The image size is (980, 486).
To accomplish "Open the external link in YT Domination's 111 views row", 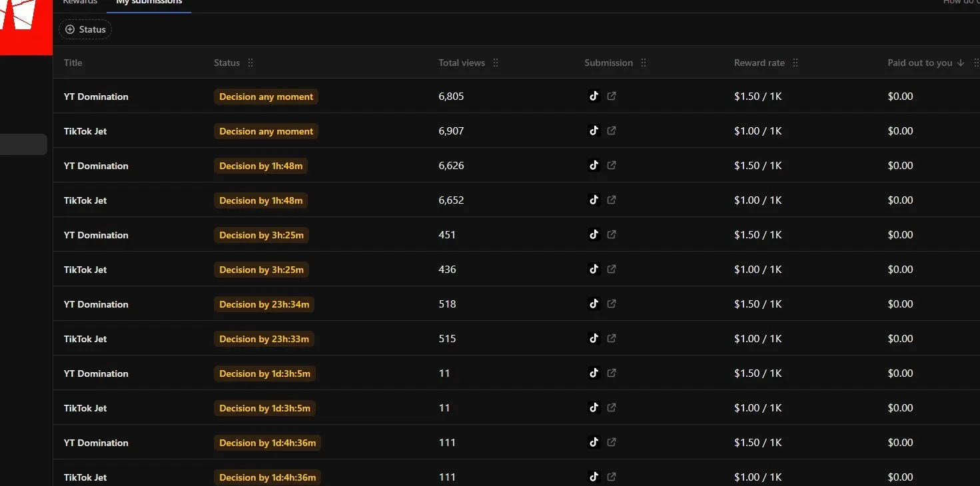I will 612,442.
